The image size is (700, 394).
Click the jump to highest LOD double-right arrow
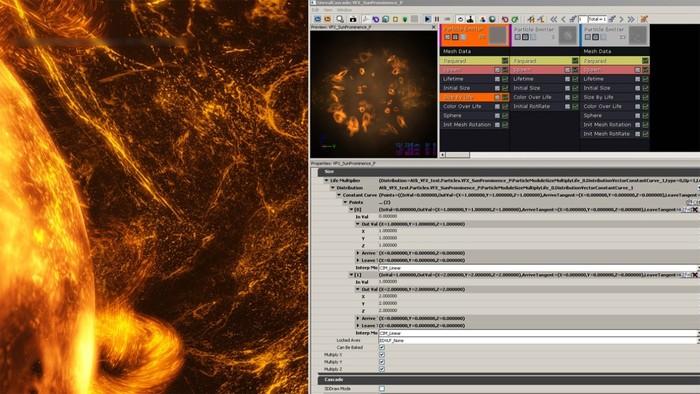[x=631, y=19]
